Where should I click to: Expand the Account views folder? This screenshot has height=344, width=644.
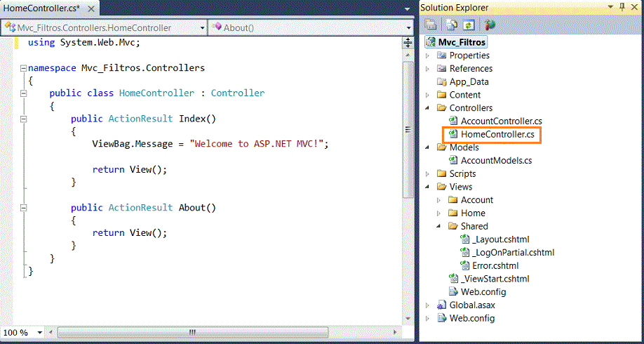click(x=439, y=200)
